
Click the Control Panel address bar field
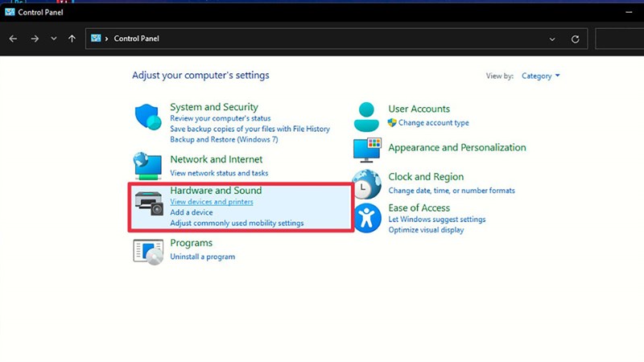(322, 39)
